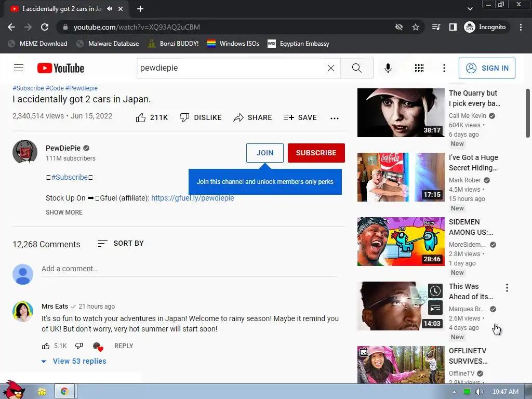This screenshot has width=532, height=399.
Task: Bookmark this page with star icon
Action: coord(416,27)
